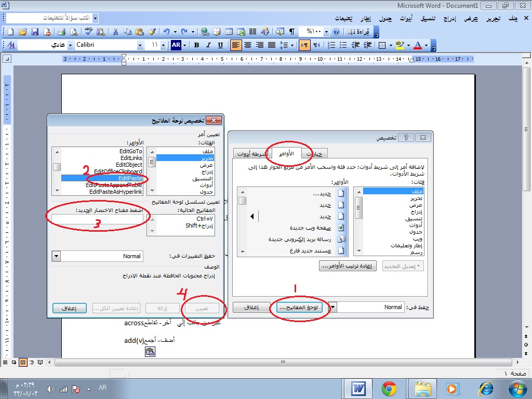Click the Word Help question mark icon

click(336, 32)
